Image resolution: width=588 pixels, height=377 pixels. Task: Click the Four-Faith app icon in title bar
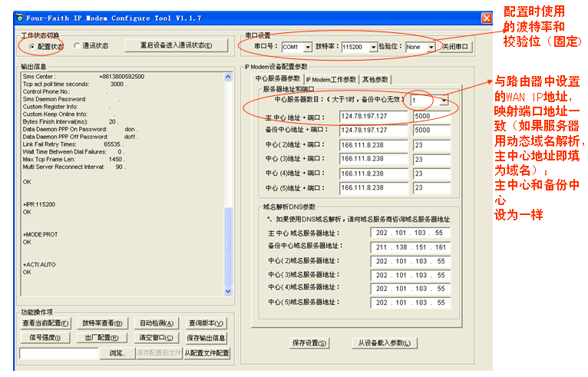(20, 18)
